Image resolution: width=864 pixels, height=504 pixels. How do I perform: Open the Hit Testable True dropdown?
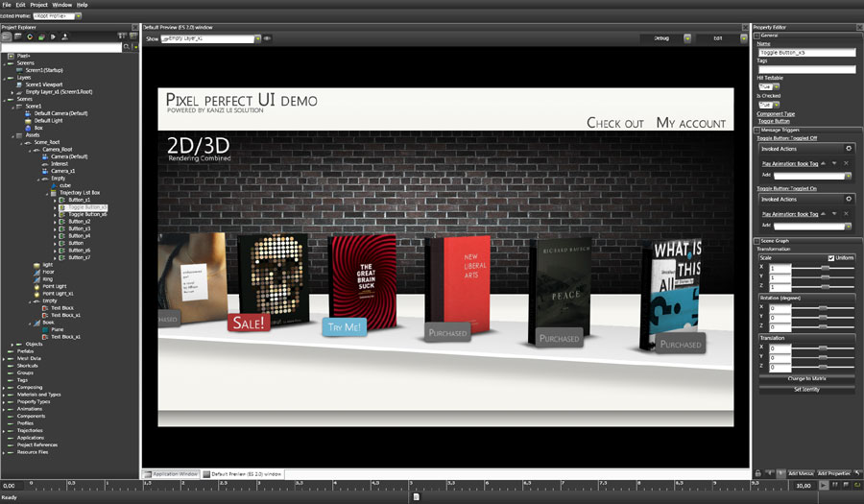click(x=777, y=87)
